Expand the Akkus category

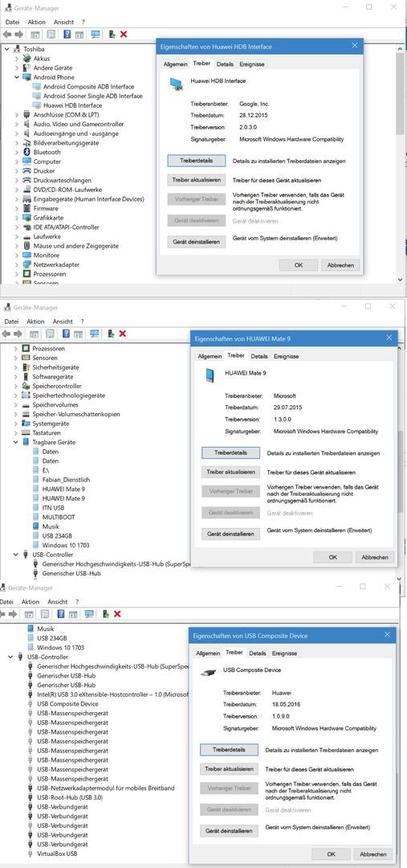coord(17,59)
